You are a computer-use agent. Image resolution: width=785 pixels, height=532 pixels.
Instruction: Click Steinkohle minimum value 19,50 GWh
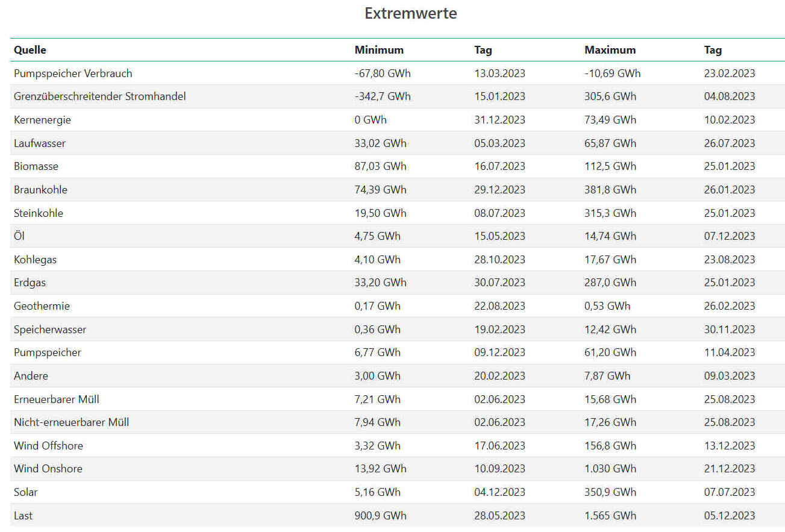[380, 213]
